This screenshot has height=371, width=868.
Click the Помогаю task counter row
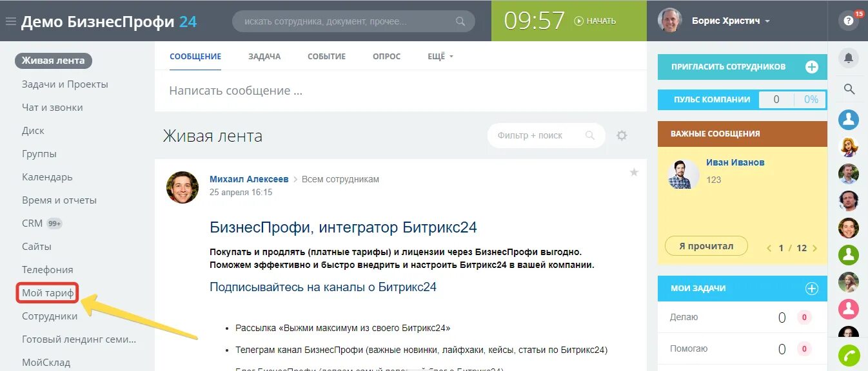pyautogui.click(x=742, y=349)
